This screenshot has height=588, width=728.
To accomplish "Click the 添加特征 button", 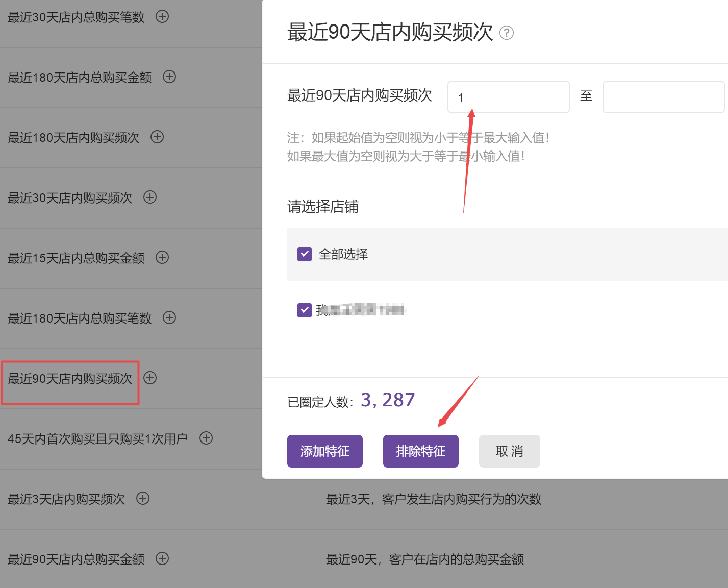I will [325, 451].
